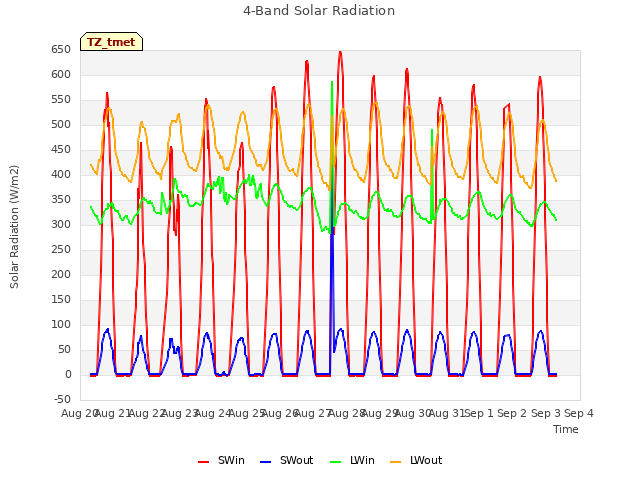Toggle the SWout legend entry
Viewport: 640px width, 480px height.
(287, 460)
